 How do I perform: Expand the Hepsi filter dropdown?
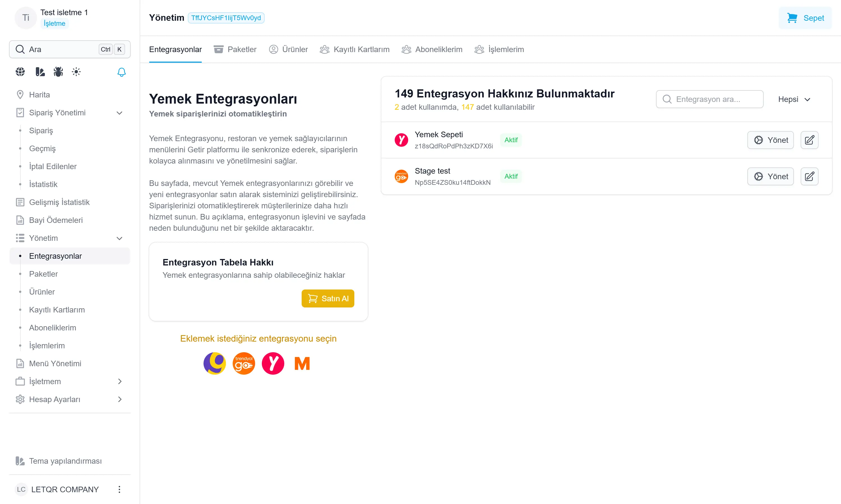[794, 99]
